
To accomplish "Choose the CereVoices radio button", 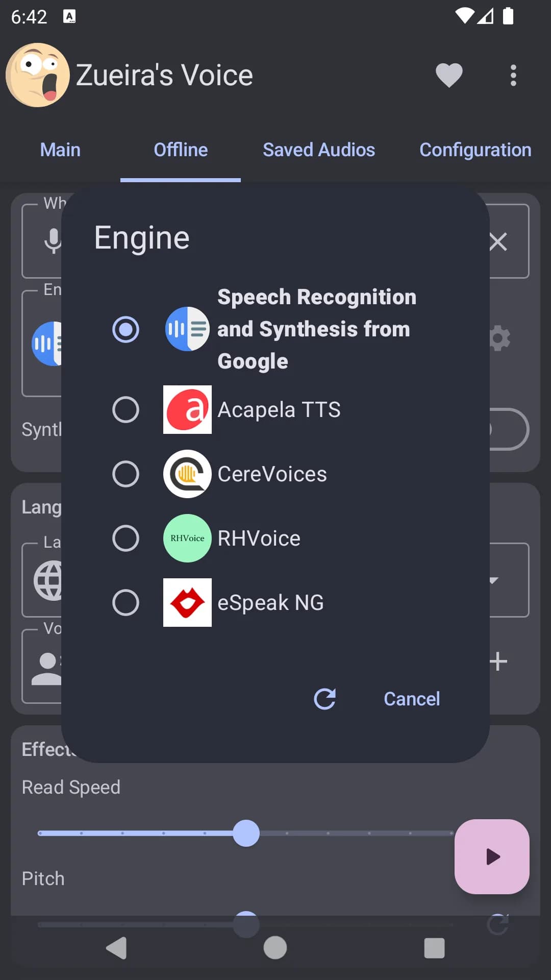I will click(126, 474).
